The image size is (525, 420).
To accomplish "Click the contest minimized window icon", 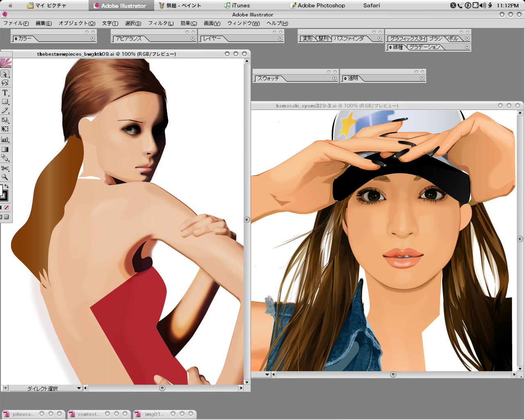I will pyautogui.click(x=72, y=414).
